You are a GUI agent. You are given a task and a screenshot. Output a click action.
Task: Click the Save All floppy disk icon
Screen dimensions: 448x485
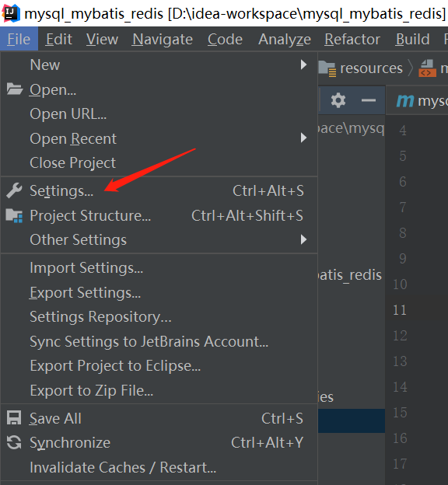pyautogui.click(x=14, y=418)
